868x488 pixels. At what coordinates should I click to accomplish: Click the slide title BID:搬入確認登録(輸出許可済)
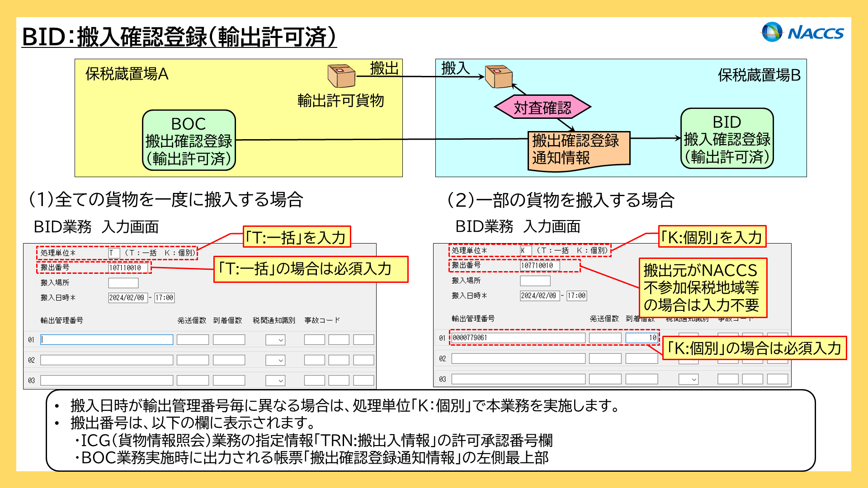(179, 37)
